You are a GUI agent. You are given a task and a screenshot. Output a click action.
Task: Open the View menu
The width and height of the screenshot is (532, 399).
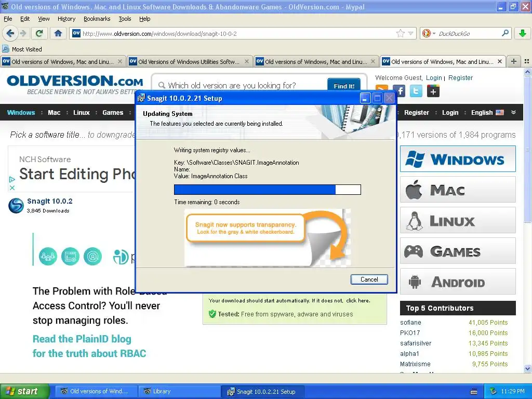tap(44, 19)
